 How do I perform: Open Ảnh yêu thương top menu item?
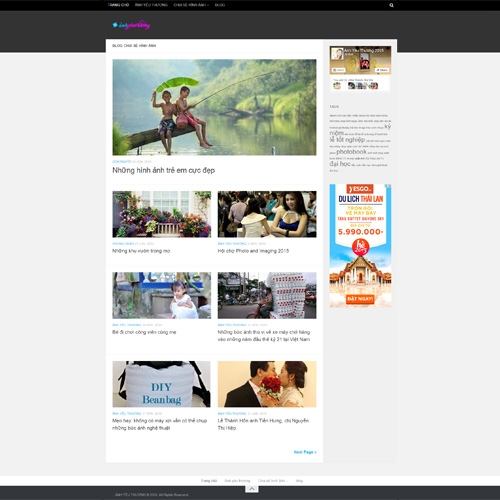coord(151,5)
